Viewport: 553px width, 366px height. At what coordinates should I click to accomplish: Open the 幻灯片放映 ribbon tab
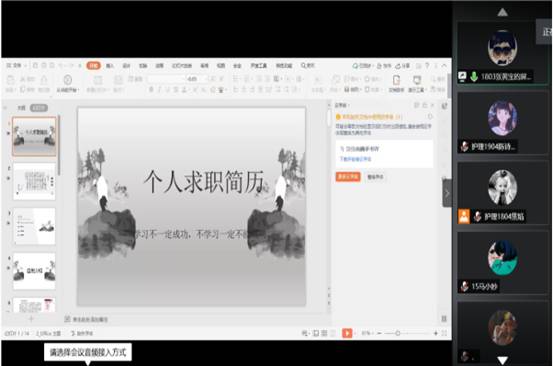(x=182, y=66)
